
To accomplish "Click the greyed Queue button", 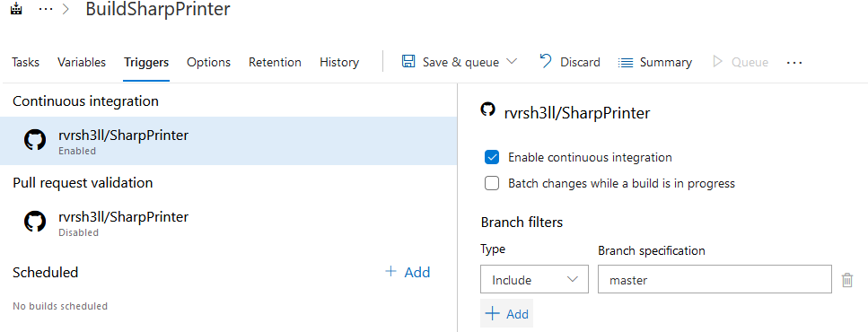I will coord(741,62).
